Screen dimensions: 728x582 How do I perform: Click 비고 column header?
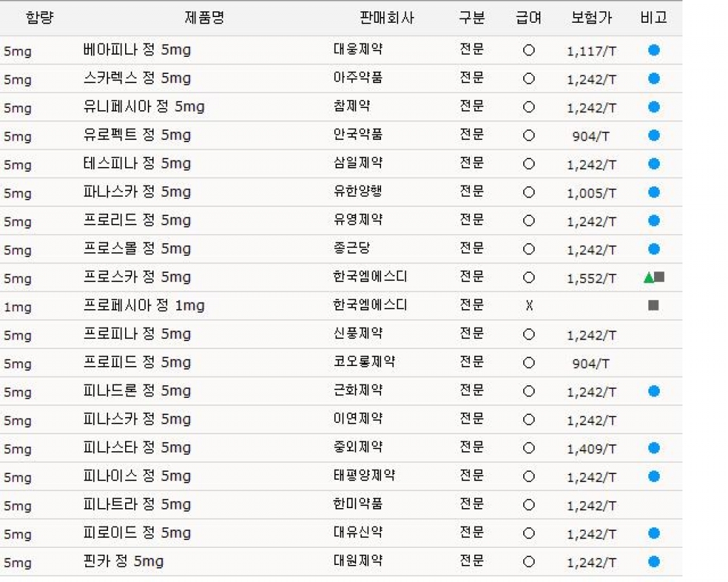coord(654,18)
